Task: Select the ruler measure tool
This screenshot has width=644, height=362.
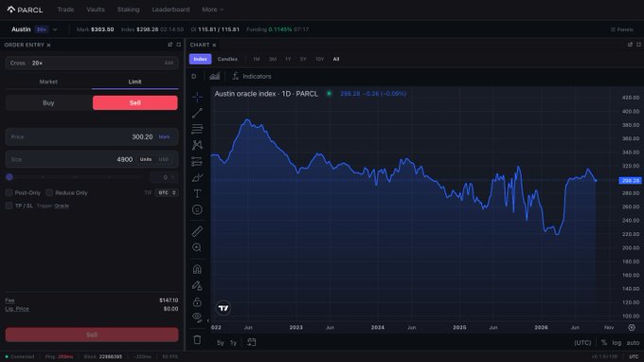Action: 197,231
